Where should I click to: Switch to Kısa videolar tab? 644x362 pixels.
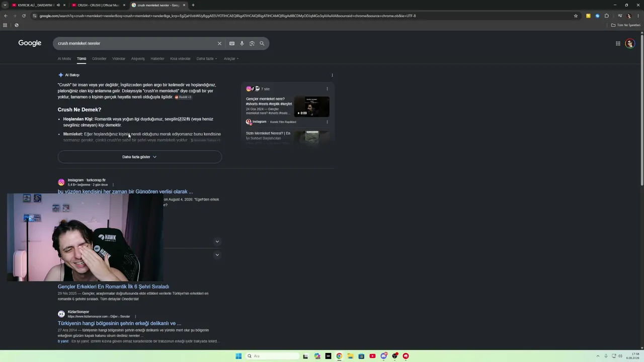(x=180, y=59)
